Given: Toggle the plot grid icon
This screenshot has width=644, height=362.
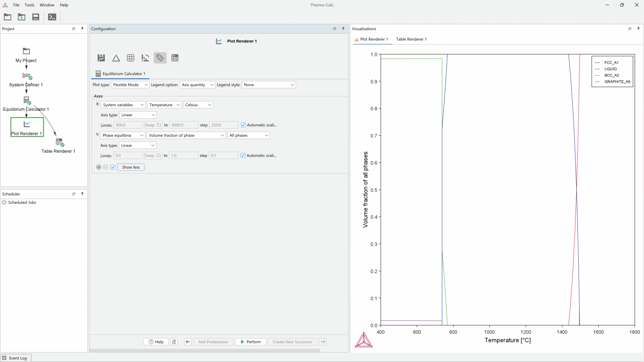Looking at the screenshot, I should pos(131,58).
